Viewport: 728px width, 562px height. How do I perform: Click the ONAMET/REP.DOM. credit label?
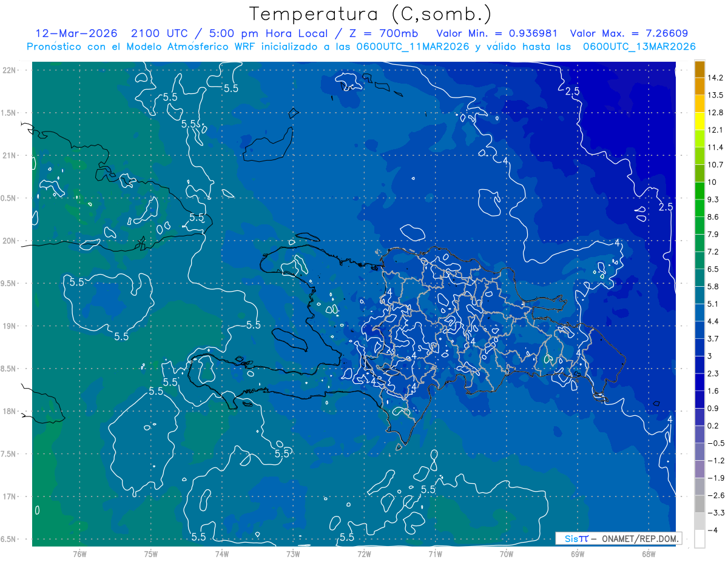click(640, 538)
